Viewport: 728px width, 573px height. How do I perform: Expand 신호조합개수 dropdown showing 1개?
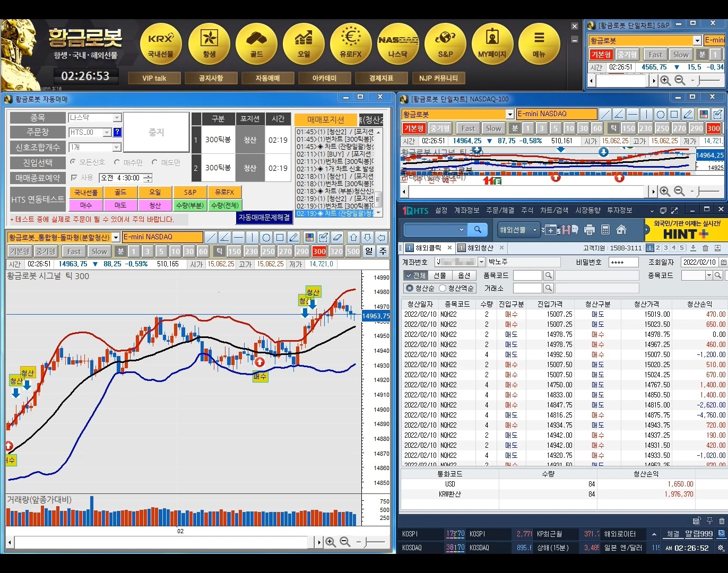[x=117, y=147]
